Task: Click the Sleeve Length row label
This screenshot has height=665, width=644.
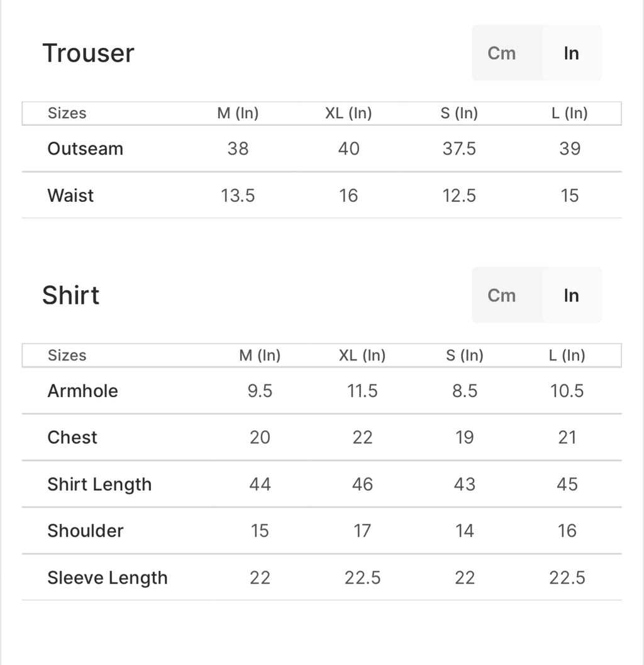Action: click(x=108, y=578)
